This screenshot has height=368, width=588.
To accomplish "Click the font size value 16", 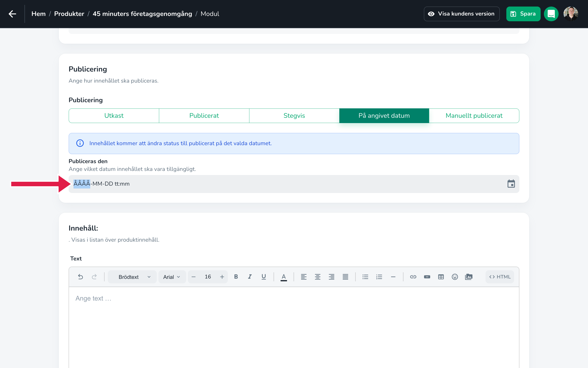I will tap(208, 277).
